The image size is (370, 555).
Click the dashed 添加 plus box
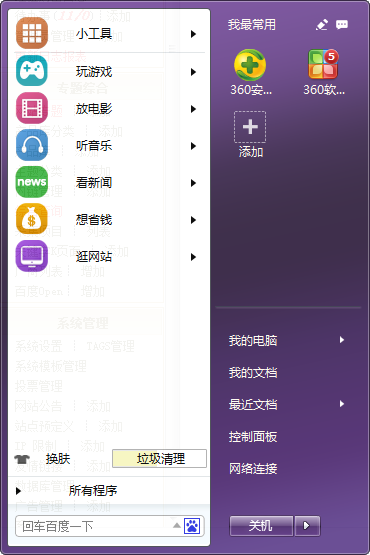pos(250,127)
